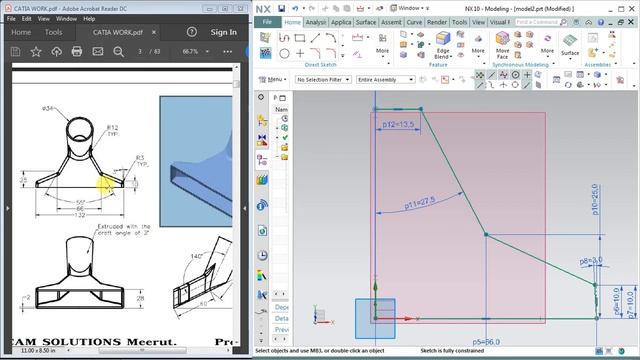Switch to the Render ribbon tab

pyautogui.click(x=436, y=22)
